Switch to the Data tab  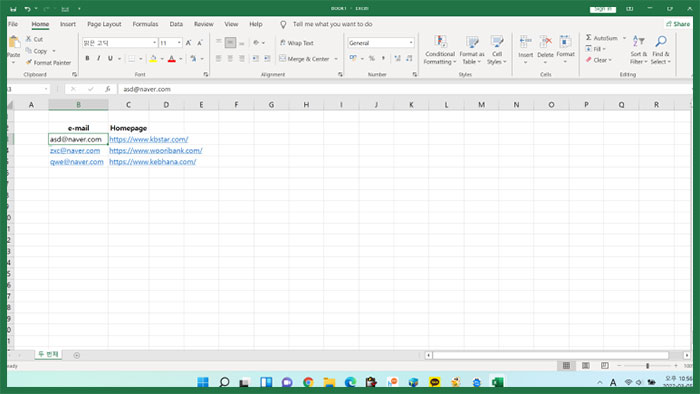(x=176, y=24)
